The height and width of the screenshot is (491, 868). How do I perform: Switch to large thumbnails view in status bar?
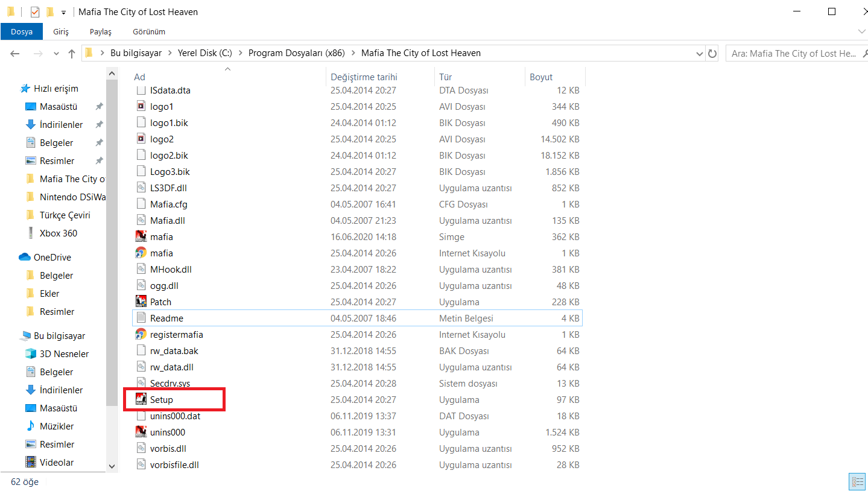click(857, 481)
